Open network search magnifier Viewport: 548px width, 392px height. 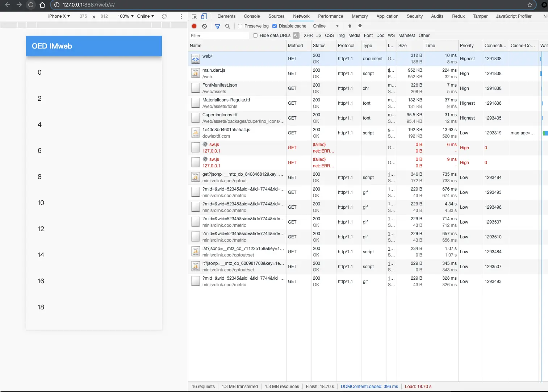pos(228,26)
